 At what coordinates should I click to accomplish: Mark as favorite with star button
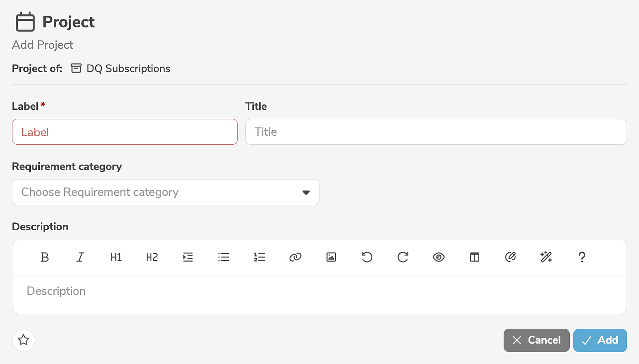coord(23,340)
